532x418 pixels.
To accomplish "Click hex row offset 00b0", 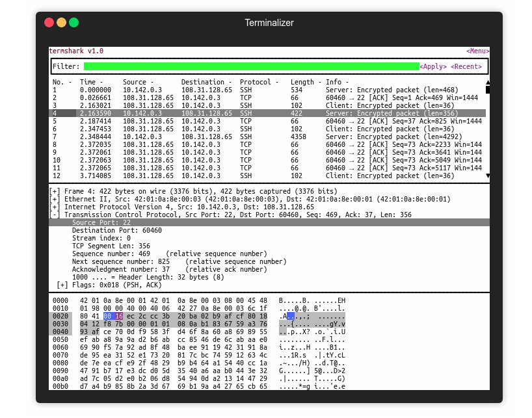I will (60, 386).
